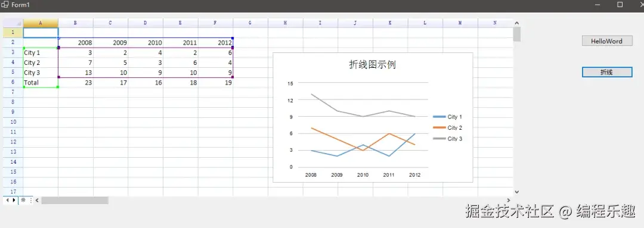The image size is (644, 228).
Task: Click the 折线 line chart button
Action: point(606,72)
